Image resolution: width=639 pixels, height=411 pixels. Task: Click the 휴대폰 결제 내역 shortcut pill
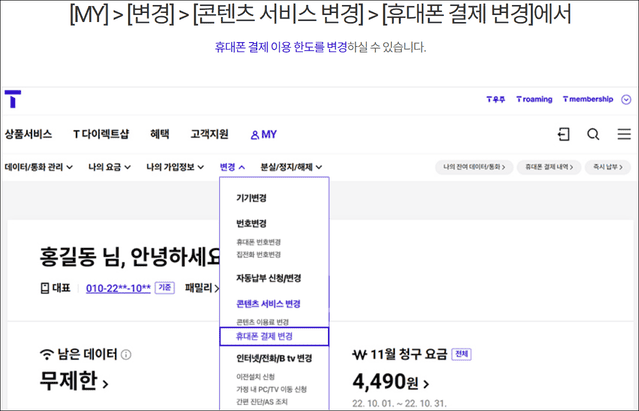pyautogui.click(x=549, y=167)
